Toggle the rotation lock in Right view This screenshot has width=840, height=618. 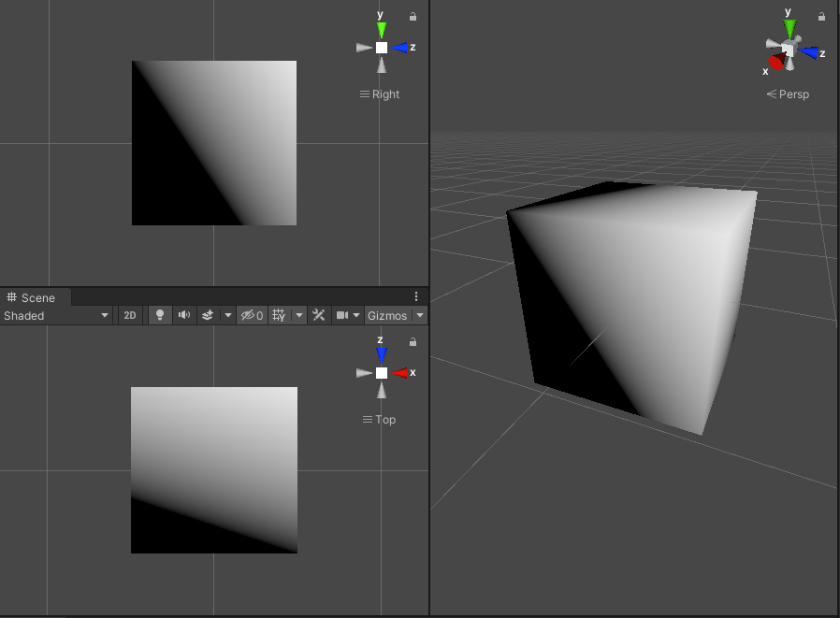[413, 17]
